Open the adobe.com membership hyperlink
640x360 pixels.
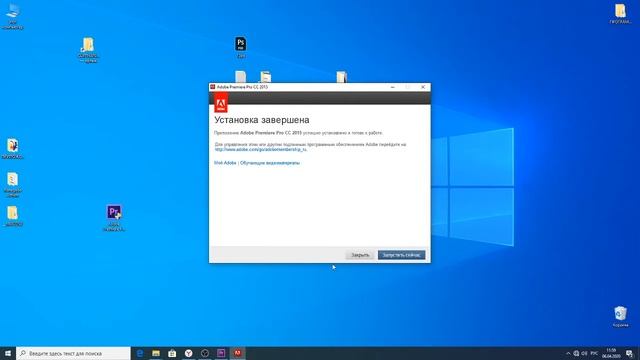click(261, 150)
